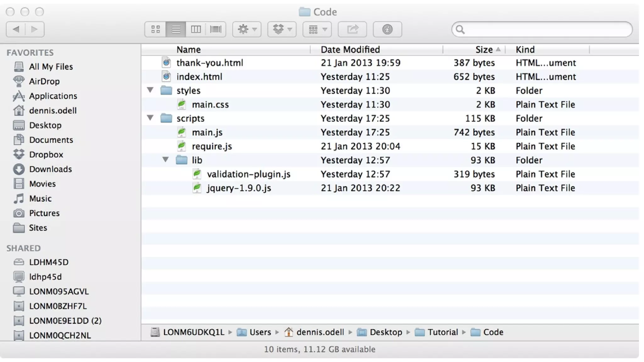The height and width of the screenshot is (362, 644).
Task: Switch to icon view mode
Action: click(x=155, y=30)
